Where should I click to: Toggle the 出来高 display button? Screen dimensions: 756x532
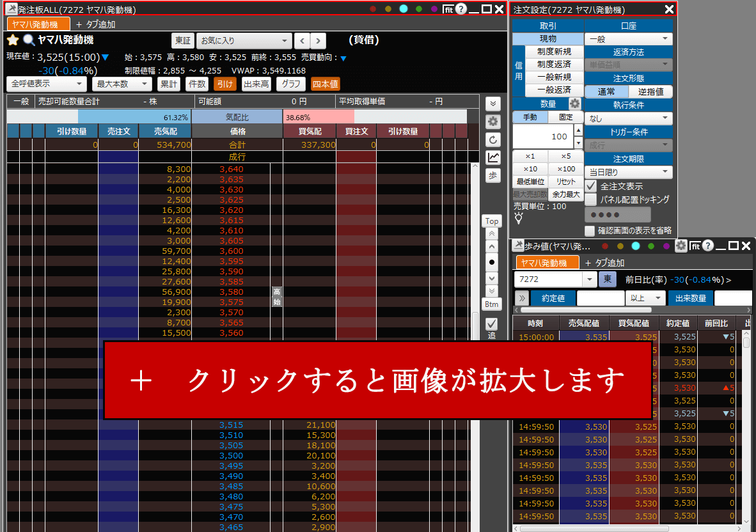(256, 84)
